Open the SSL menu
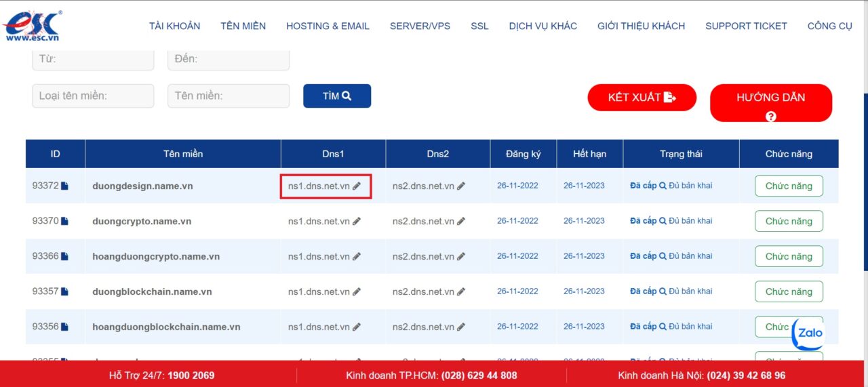The width and height of the screenshot is (868, 387). (479, 26)
